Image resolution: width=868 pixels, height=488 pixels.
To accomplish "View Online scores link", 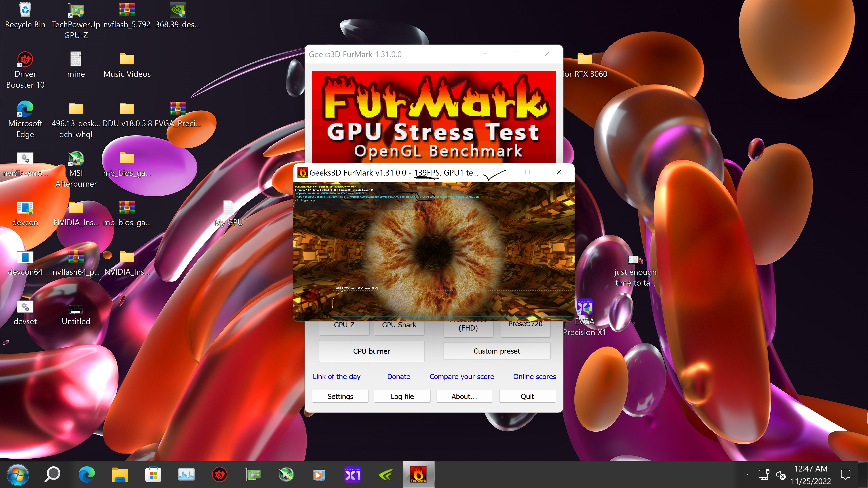I will tap(534, 377).
